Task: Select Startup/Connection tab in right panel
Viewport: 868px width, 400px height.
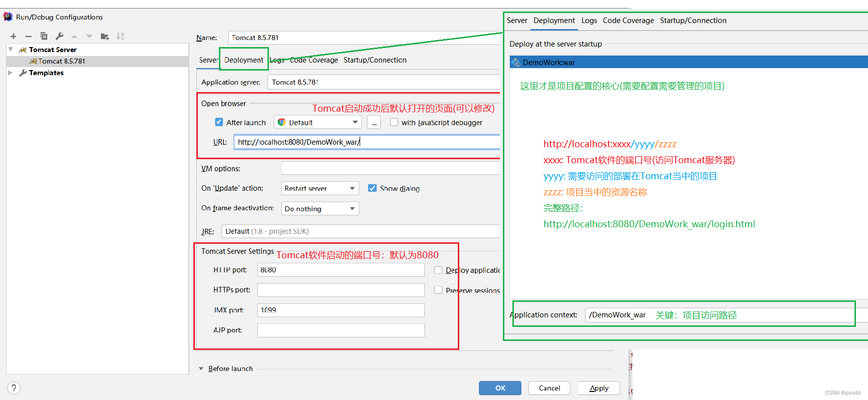Action: (x=693, y=21)
